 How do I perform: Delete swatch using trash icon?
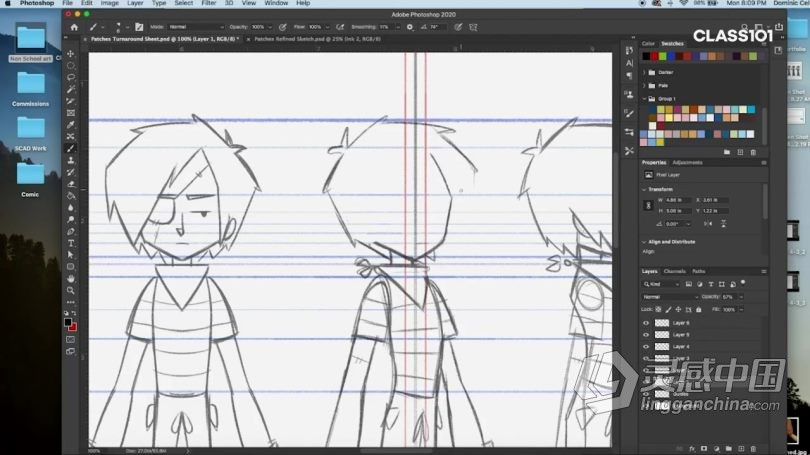pos(753,152)
